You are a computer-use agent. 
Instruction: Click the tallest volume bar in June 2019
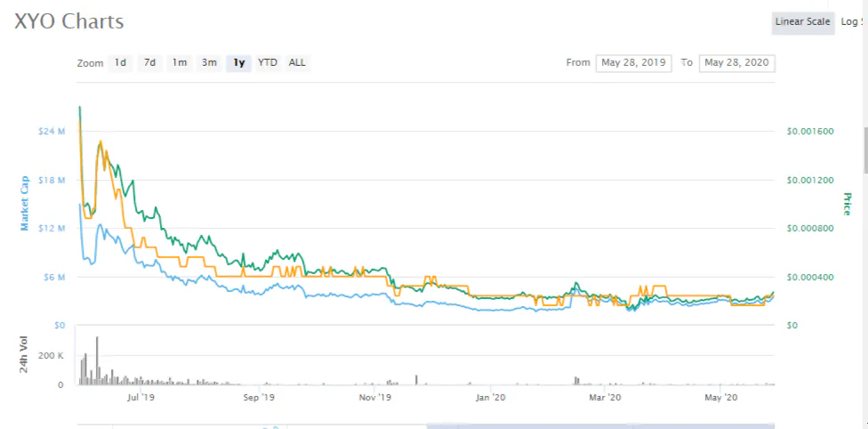[97, 360]
